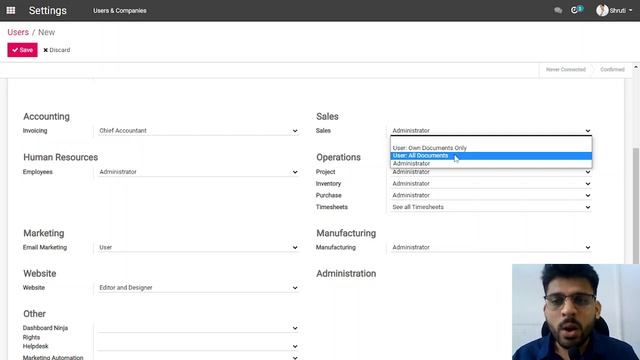This screenshot has height=360, width=640.
Task: Click the Never Connected status stage
Action: (x=565, y=69)
